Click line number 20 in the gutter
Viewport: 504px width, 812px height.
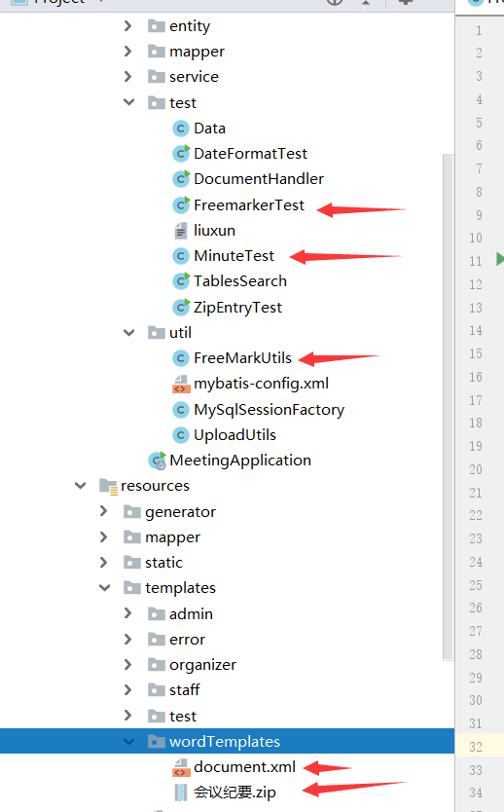point(476,469)
